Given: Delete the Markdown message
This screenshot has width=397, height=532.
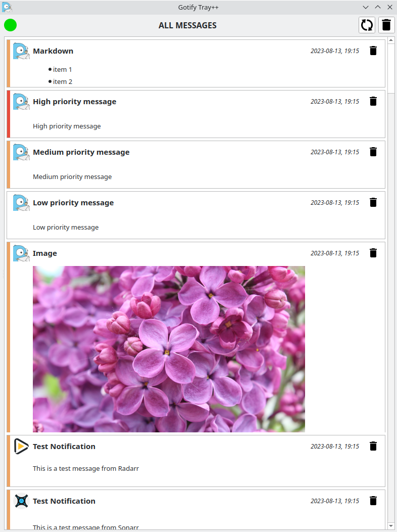Looking at the screenshot, I should click(373, 51).
